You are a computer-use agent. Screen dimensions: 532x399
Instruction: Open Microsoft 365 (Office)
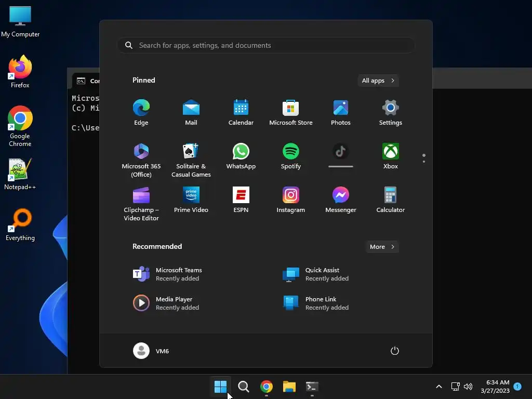[141, 160]
